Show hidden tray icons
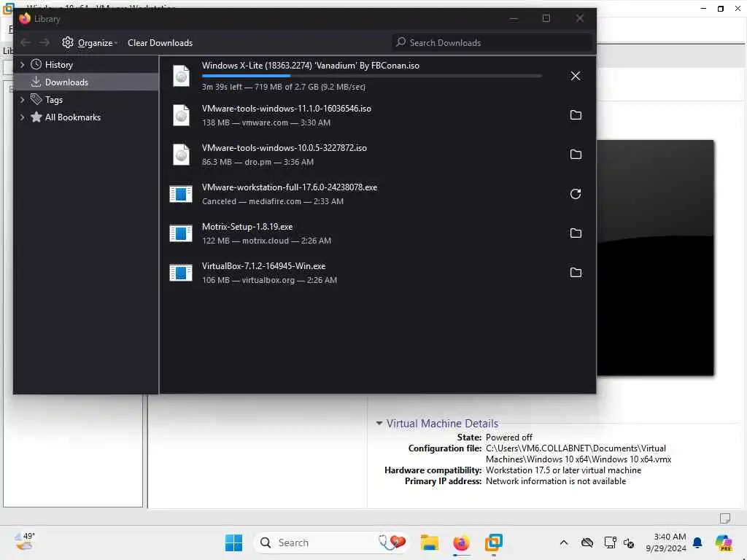This screenshot has width=747, height=560. [564, 542]
